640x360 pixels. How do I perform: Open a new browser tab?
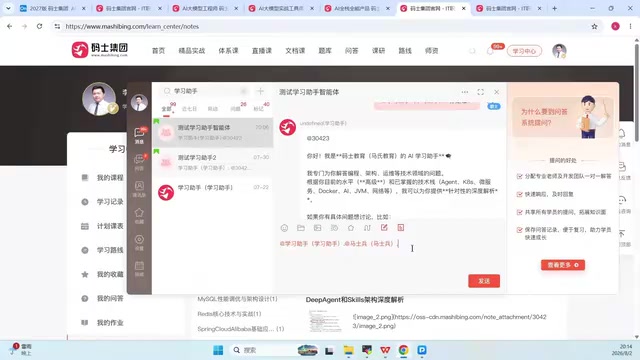pos(554,8)
